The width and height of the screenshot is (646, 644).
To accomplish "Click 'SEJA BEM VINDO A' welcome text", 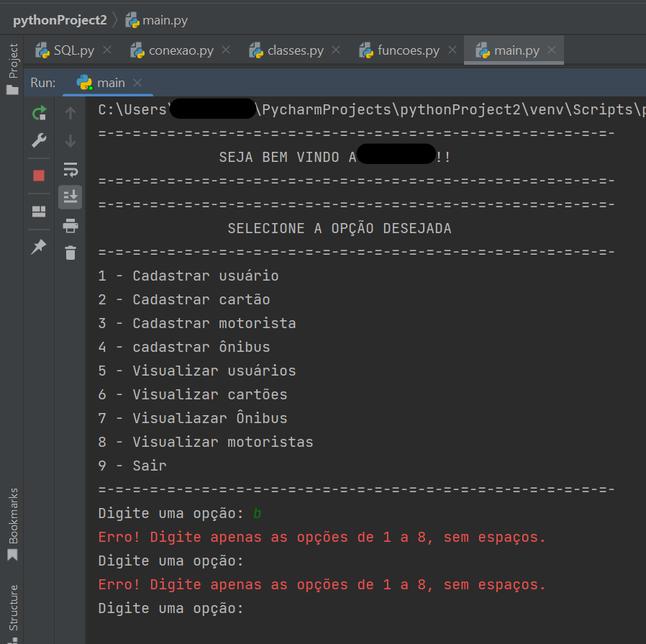I will (288, 158).
